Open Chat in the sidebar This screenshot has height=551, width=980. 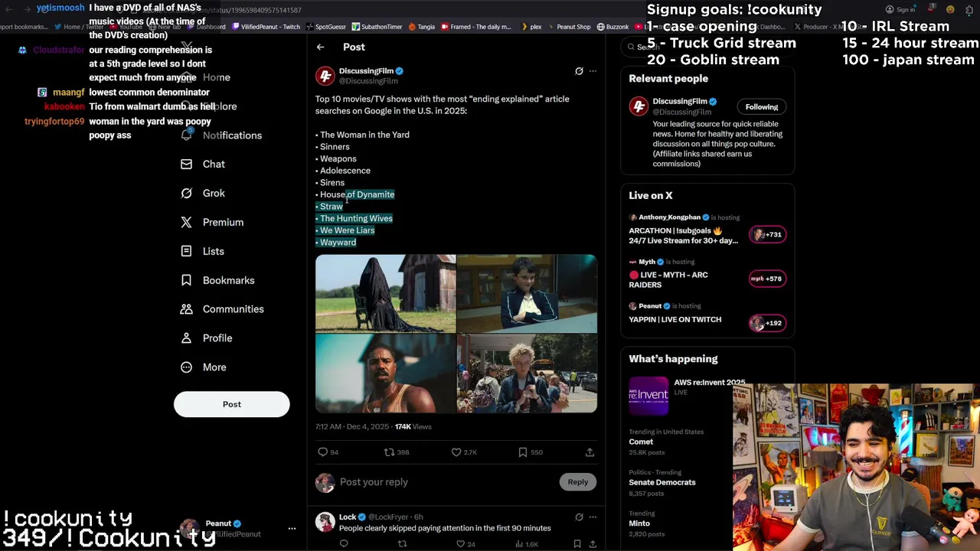coord(203,165)
